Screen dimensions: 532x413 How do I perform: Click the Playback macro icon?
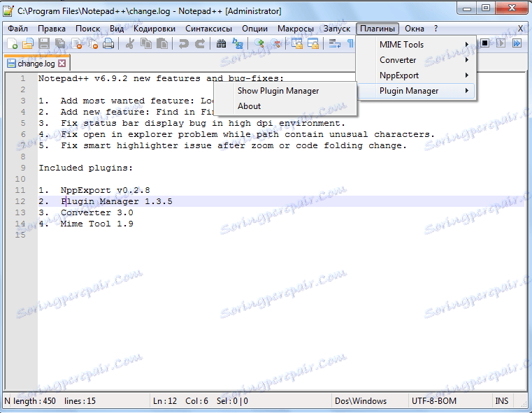tap(501, 43)
